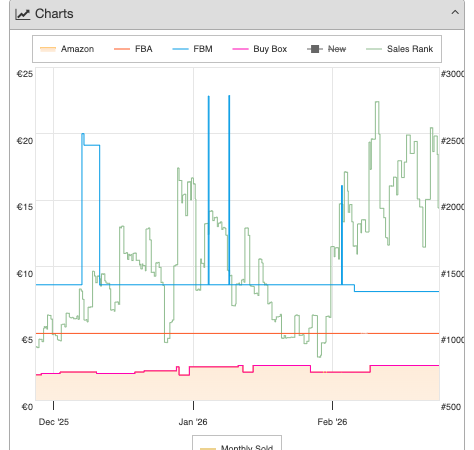Click the New gray square marker icon

(x=315, y=49)
